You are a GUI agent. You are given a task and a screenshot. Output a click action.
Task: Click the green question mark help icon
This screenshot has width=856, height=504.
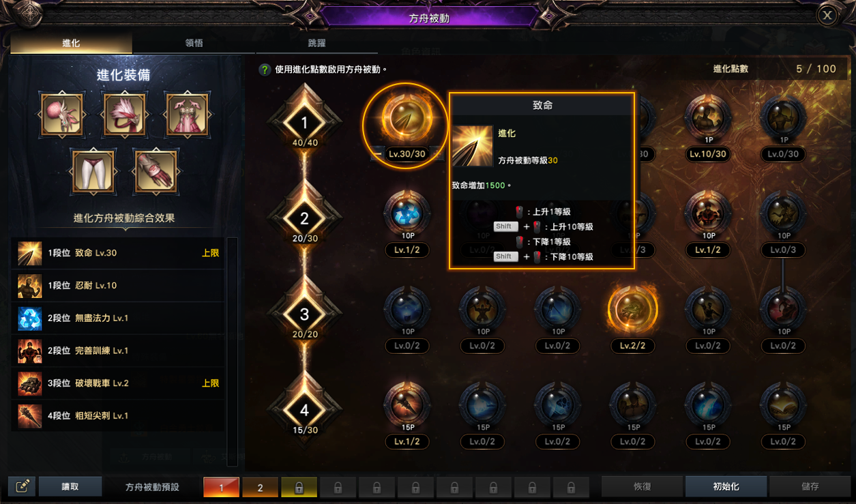coord(265,70)
